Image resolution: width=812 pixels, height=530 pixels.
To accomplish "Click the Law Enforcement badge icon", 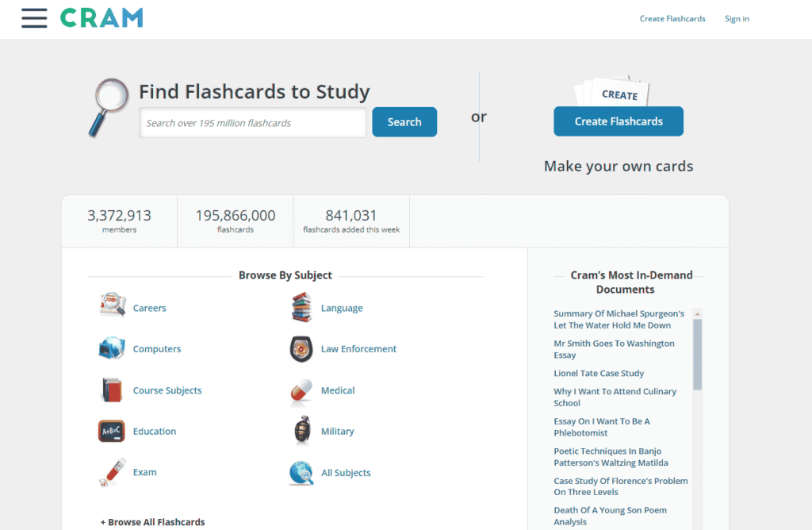I will (x=301, y=348).
